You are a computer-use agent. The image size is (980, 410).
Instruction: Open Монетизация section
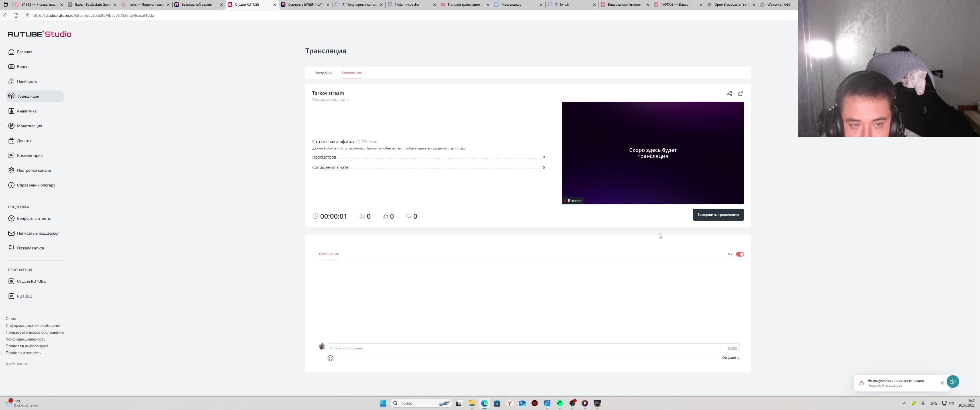29,126
